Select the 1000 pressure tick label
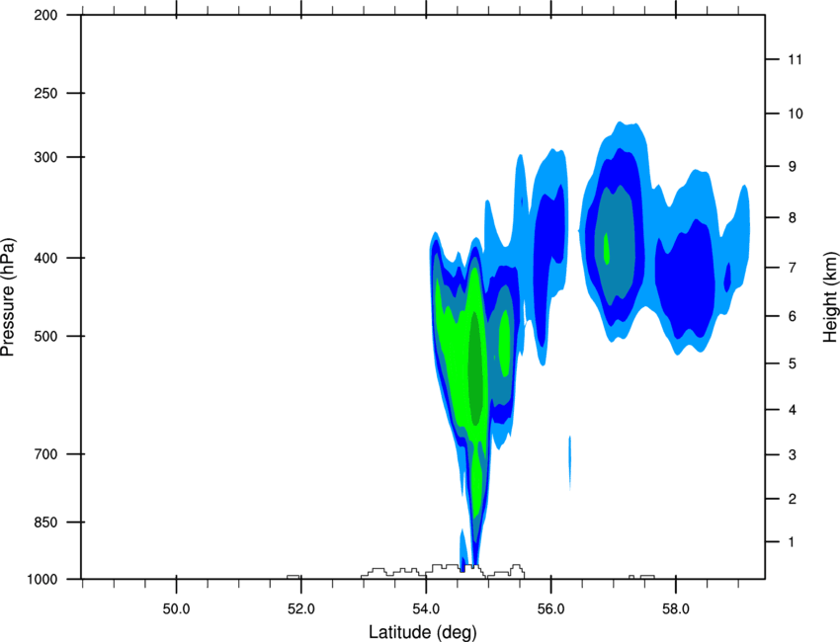Viewport: 840px width, 642px height. [42, 580]
